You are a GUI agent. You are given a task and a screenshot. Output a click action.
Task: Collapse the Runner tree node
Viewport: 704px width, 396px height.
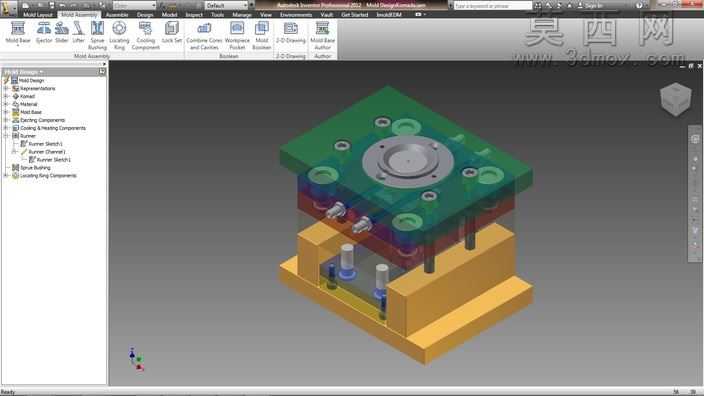pos(6,136)
